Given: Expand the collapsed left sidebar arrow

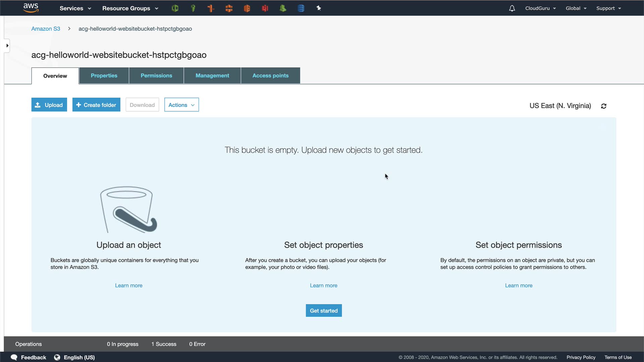Looking at the screenshot, I should (7, 46).
